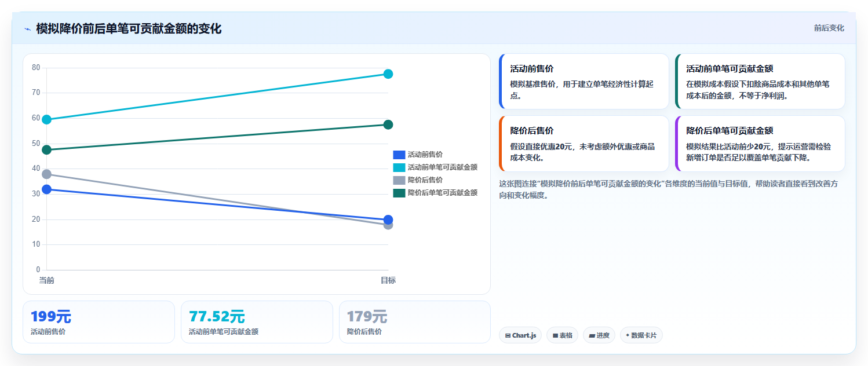Click the blue data point at 当前
The width and height of the screenshot is (868, 366).
coord(47,189)
